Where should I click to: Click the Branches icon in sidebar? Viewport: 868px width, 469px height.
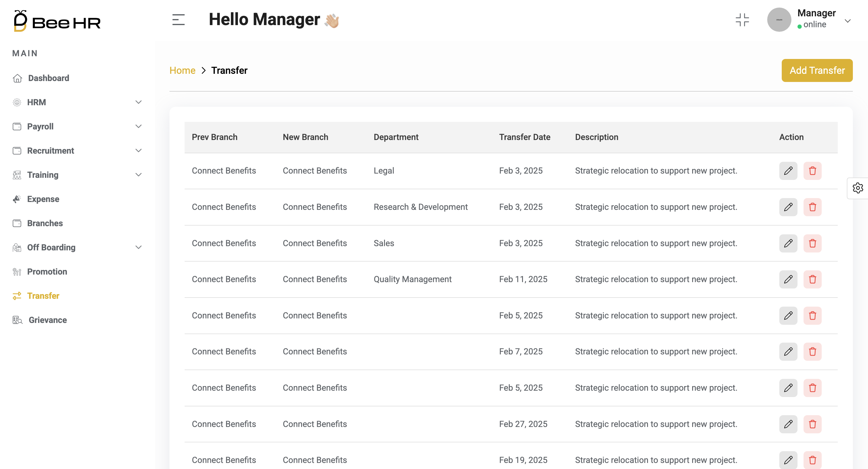coord(17,223)
